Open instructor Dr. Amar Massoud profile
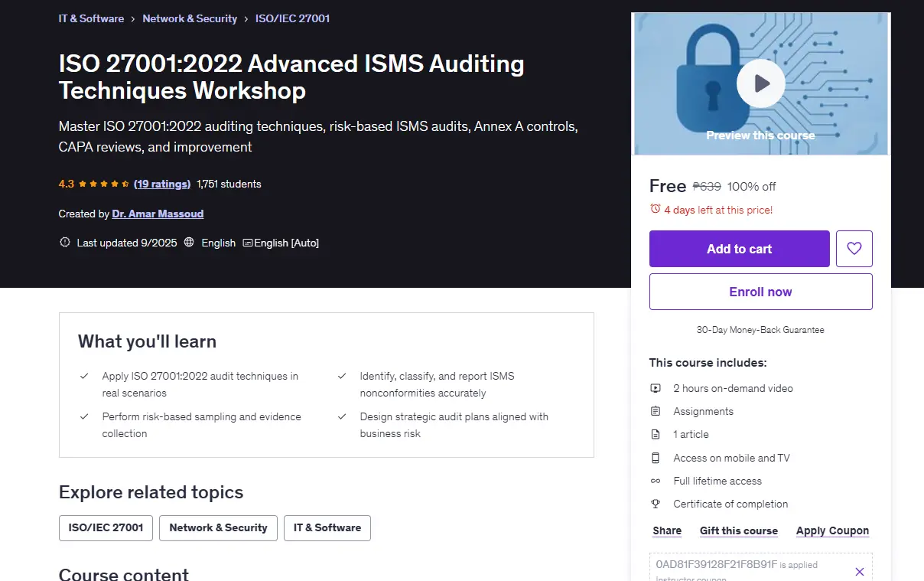924x581 pixels. click(x=158, y=214)
